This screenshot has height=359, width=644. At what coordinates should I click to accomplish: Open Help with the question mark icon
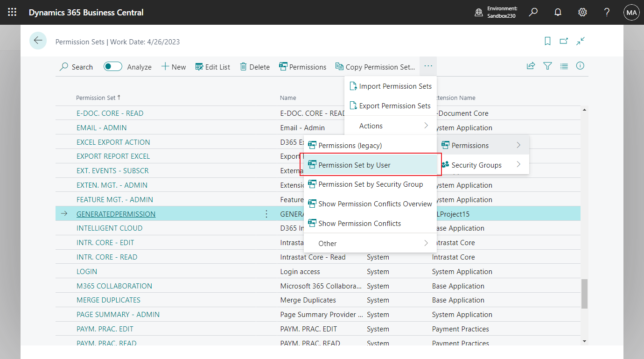[607, 12]
